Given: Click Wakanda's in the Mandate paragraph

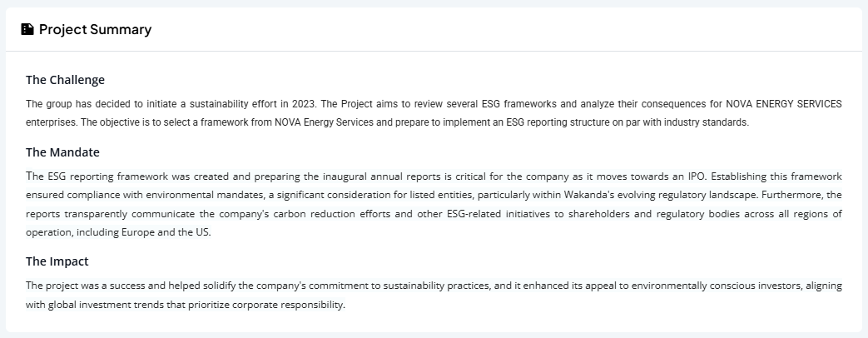Looking at the screenshot, I should 589,195.
